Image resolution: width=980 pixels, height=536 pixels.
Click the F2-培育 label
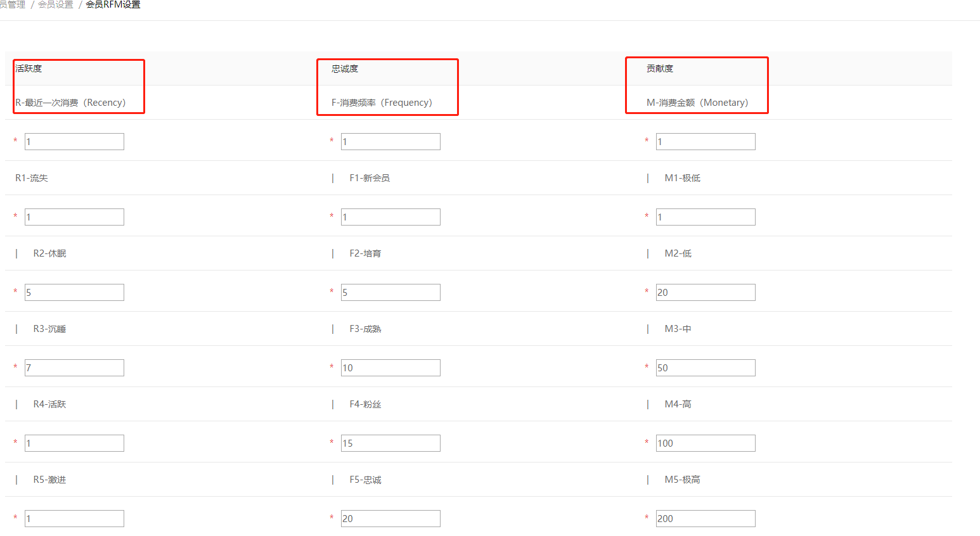click(x=365, y=253)
